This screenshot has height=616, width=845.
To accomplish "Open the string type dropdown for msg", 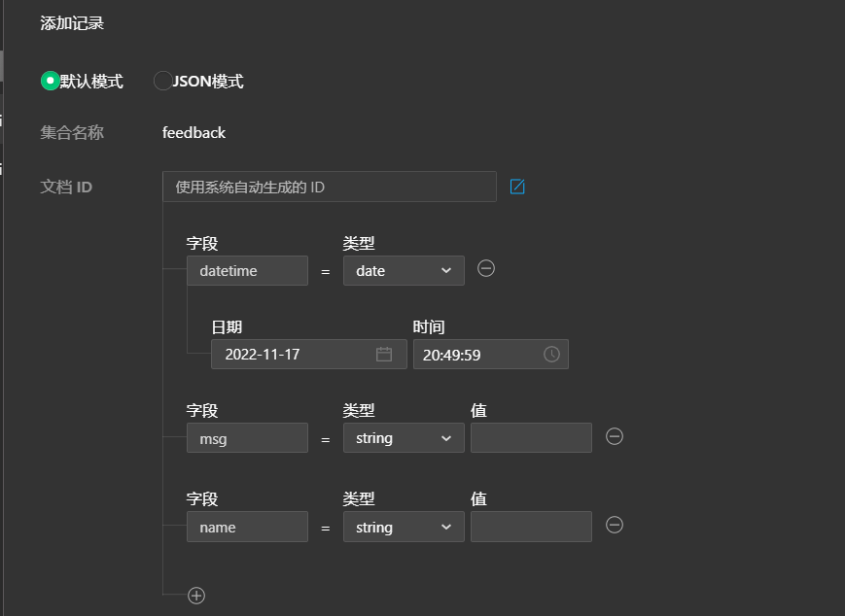I will click(404, 437).
